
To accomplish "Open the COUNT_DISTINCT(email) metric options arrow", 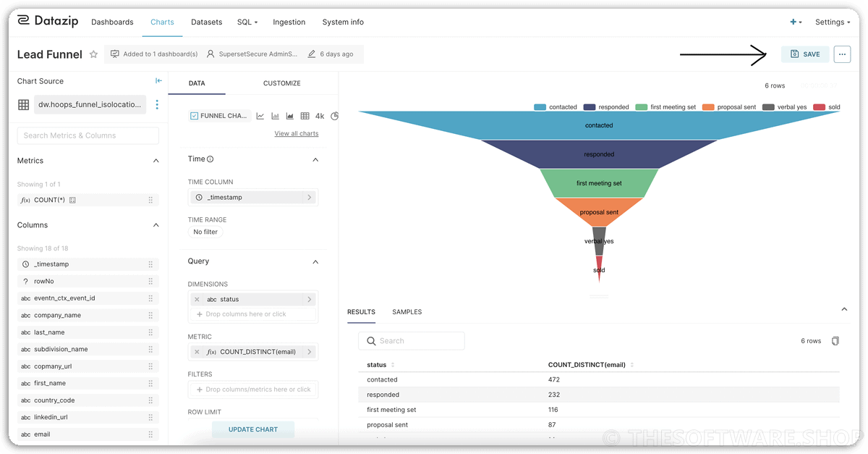I will [310, 352].
